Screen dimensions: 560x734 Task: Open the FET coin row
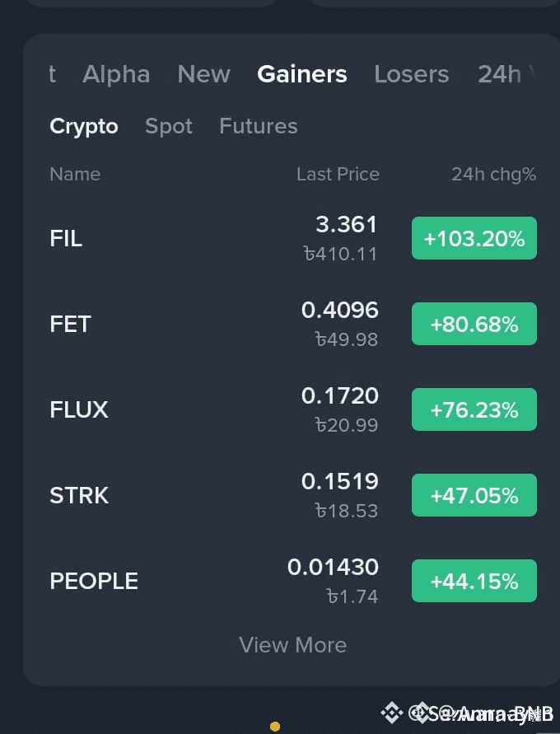pos(293,324)
